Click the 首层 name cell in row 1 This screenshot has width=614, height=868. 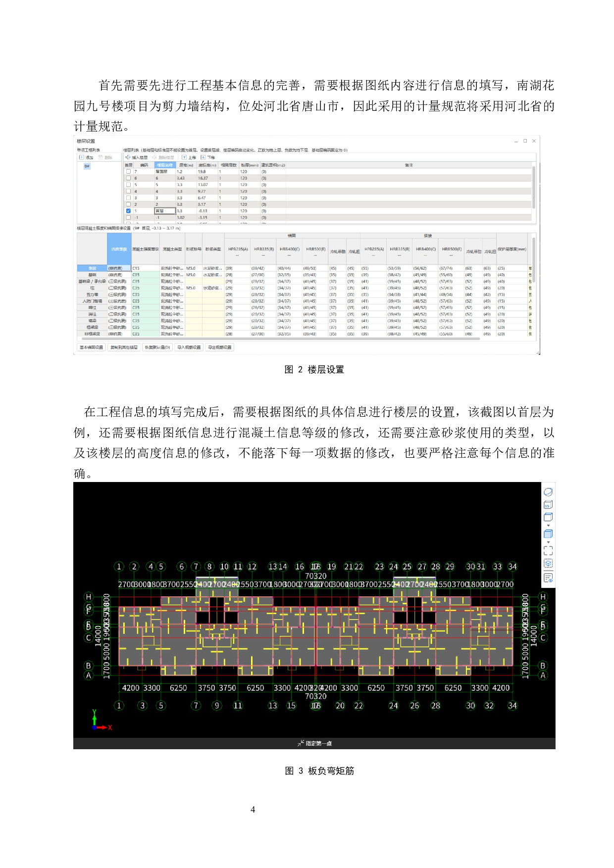tap(165, 211)
